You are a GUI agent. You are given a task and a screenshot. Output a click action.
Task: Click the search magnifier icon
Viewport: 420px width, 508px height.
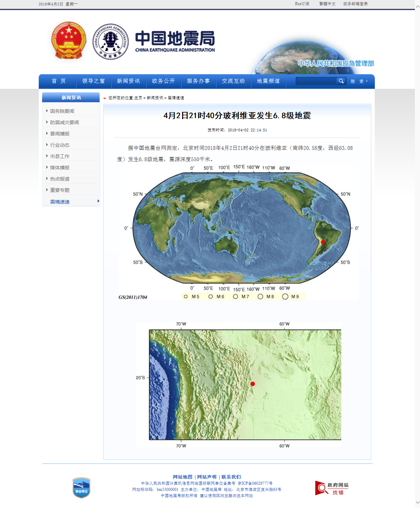tap(341, 81)
